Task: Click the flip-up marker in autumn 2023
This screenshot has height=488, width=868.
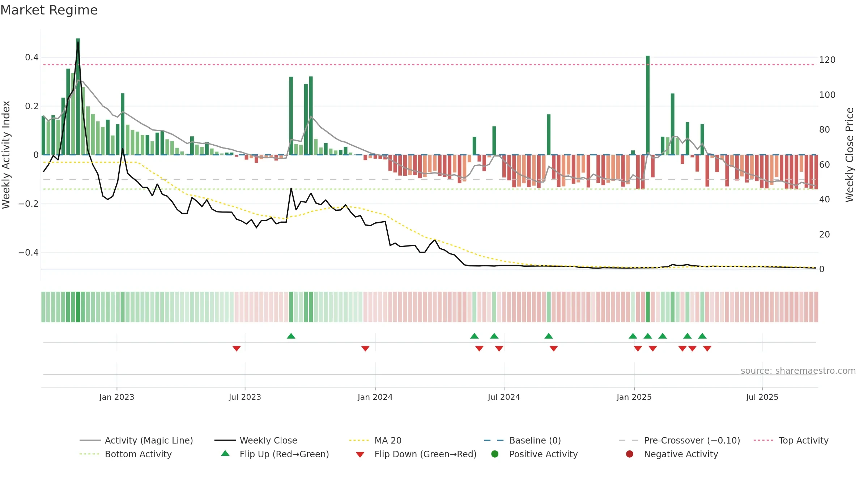Action: coord(291,336)
